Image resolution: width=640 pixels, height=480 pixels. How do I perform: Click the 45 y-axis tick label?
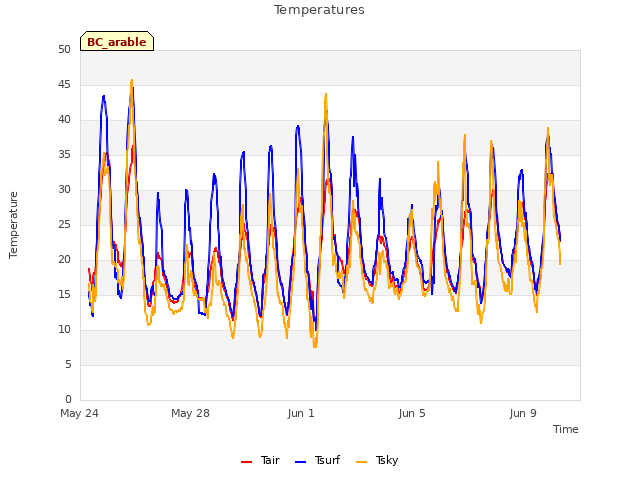coord(64,84)
